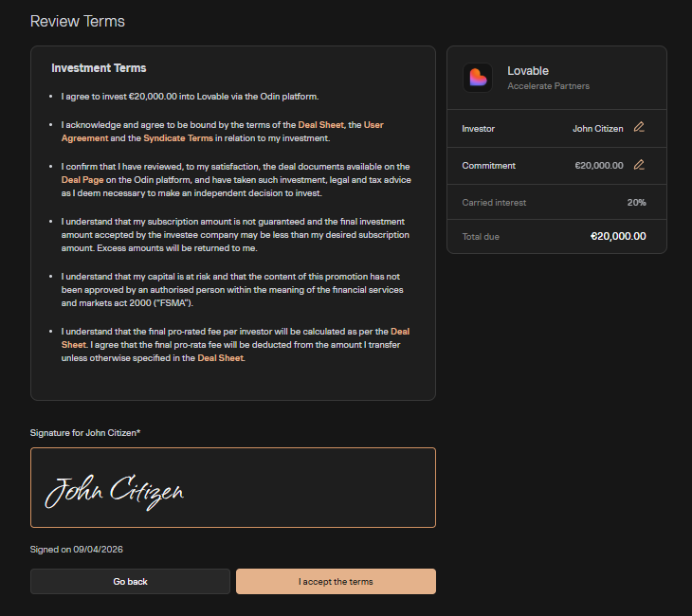
Task: Follow the Deal Page link
Action: 82,179
